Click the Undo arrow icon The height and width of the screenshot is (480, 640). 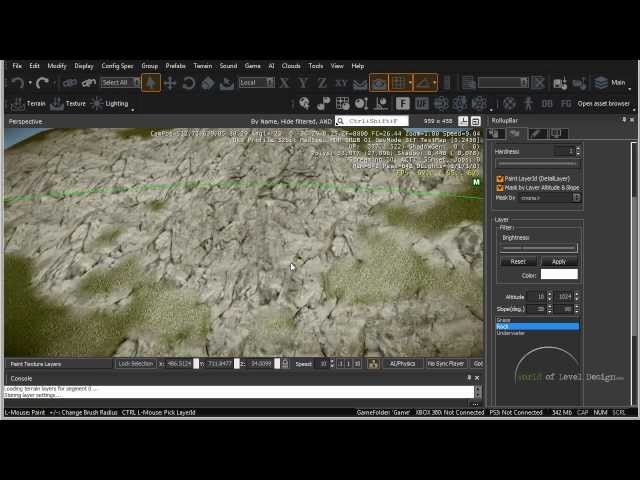click(x=18, y=83)
